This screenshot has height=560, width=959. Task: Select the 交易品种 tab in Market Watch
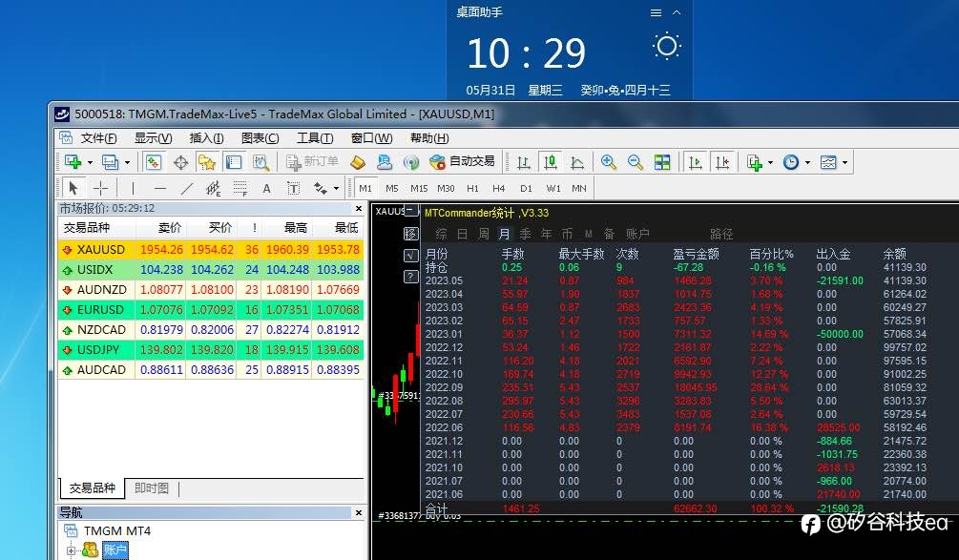[92, 487]
